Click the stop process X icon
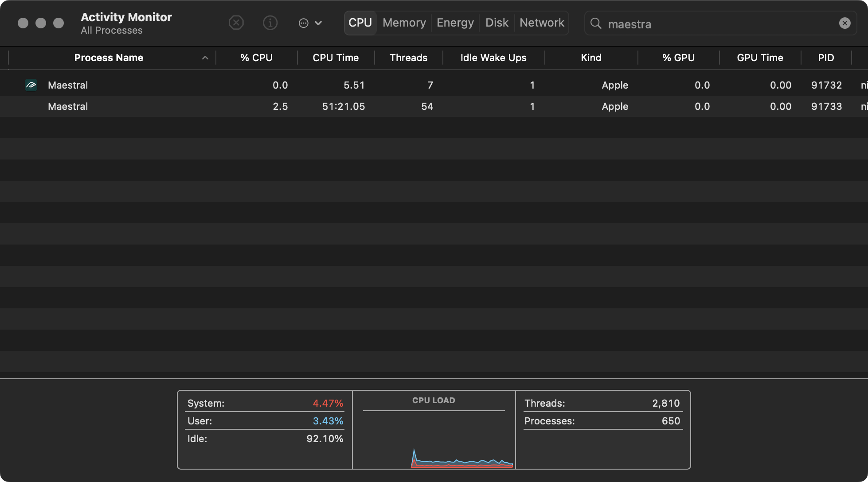The width and height of the screenshot is (868, 482). pyautogui.click(x=236, y=23)
